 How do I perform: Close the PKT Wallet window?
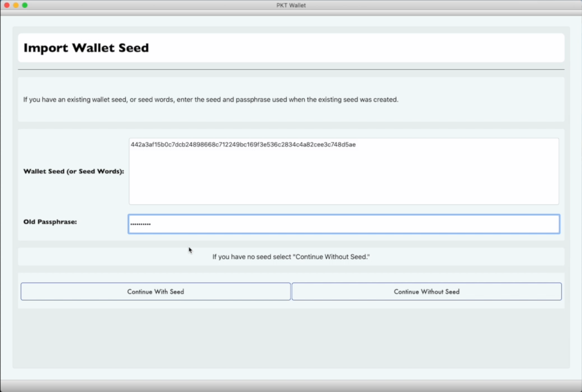tap(7, 5)
